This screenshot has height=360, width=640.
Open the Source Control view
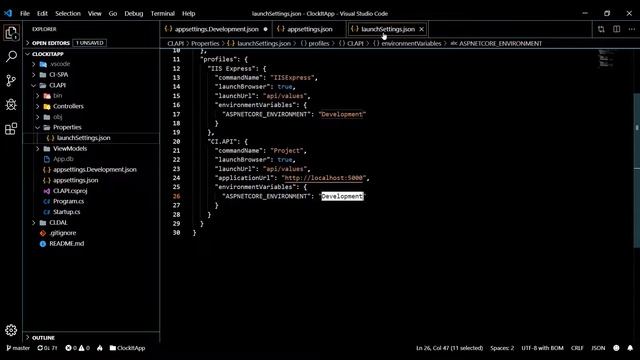tap(11, 80)
